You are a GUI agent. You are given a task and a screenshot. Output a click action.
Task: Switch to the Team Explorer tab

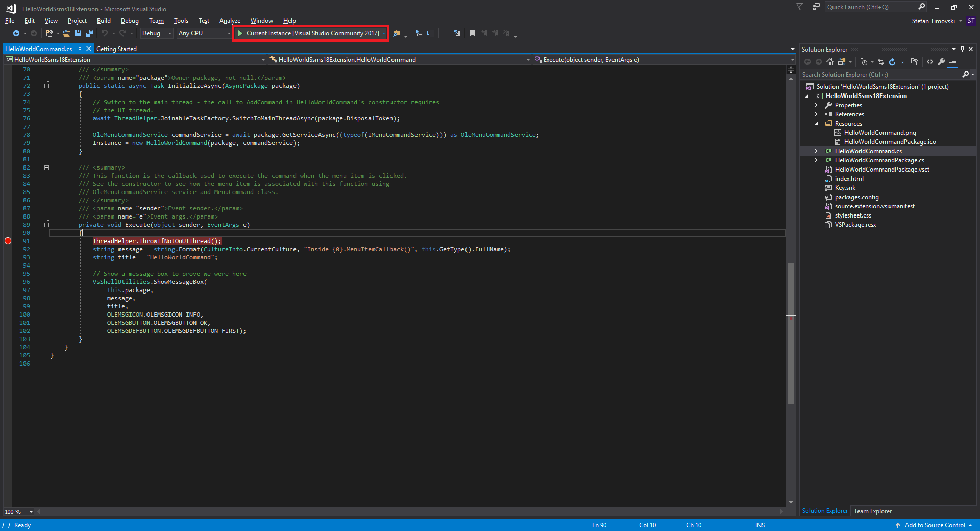(873, 511)
